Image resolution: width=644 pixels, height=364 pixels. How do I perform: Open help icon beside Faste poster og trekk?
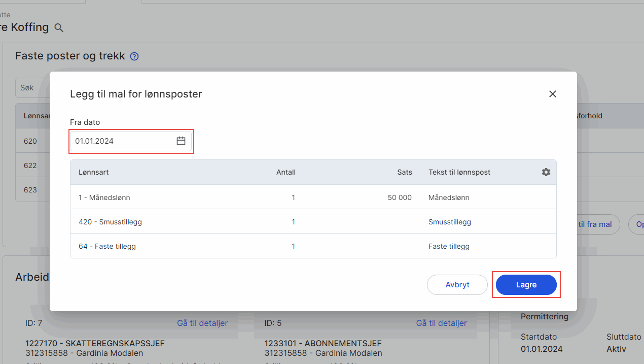(x=134, y=57)
